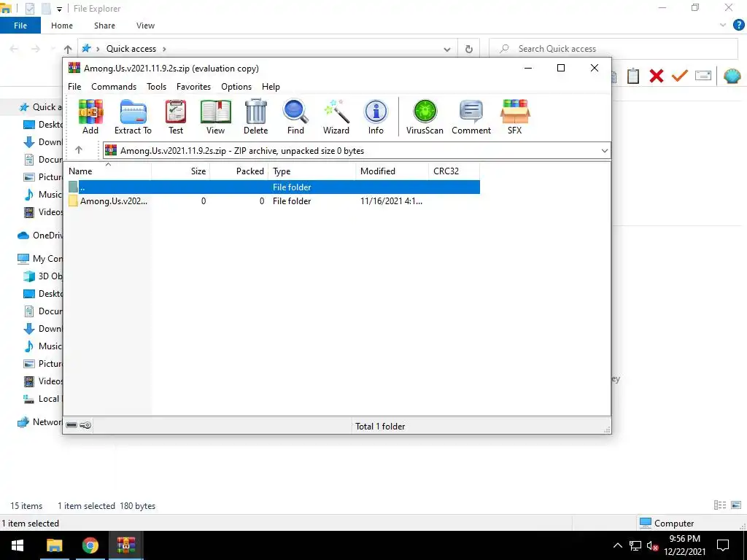This screenshot has height=560, width=747.
Task: Sort by Name column header
Action: pos(108,171)
